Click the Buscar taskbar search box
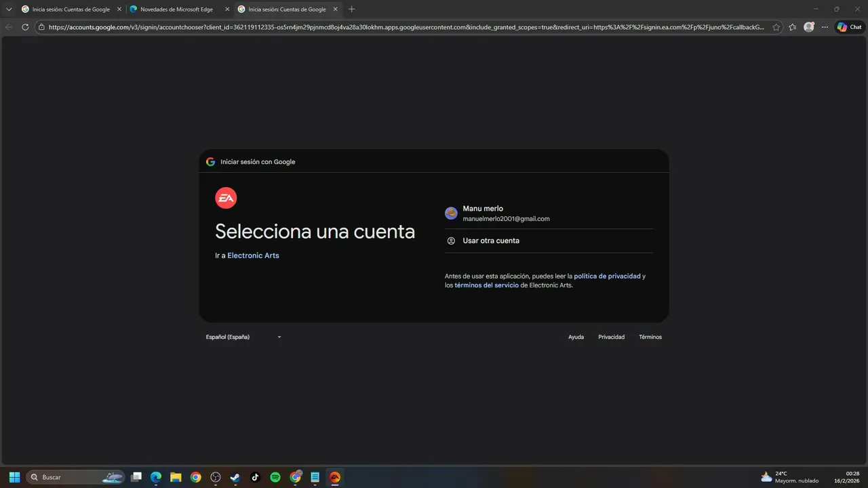 [76, 477]
